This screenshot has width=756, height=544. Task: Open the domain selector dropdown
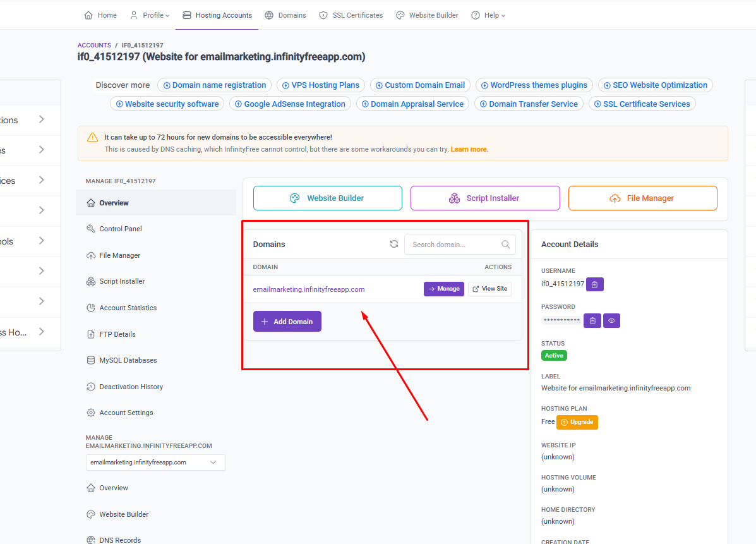155,462
